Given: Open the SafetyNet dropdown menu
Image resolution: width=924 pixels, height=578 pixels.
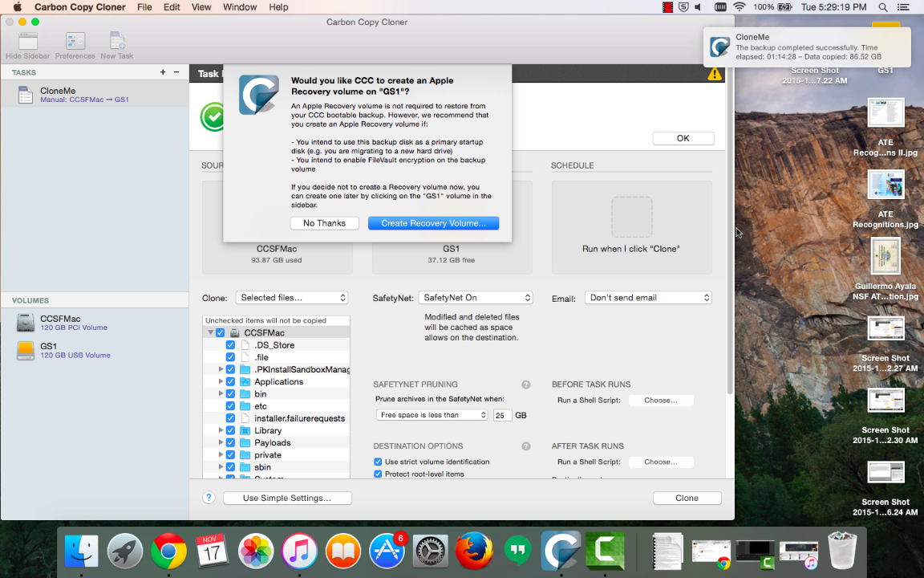Looking at the screenshot, I should 476,297.
